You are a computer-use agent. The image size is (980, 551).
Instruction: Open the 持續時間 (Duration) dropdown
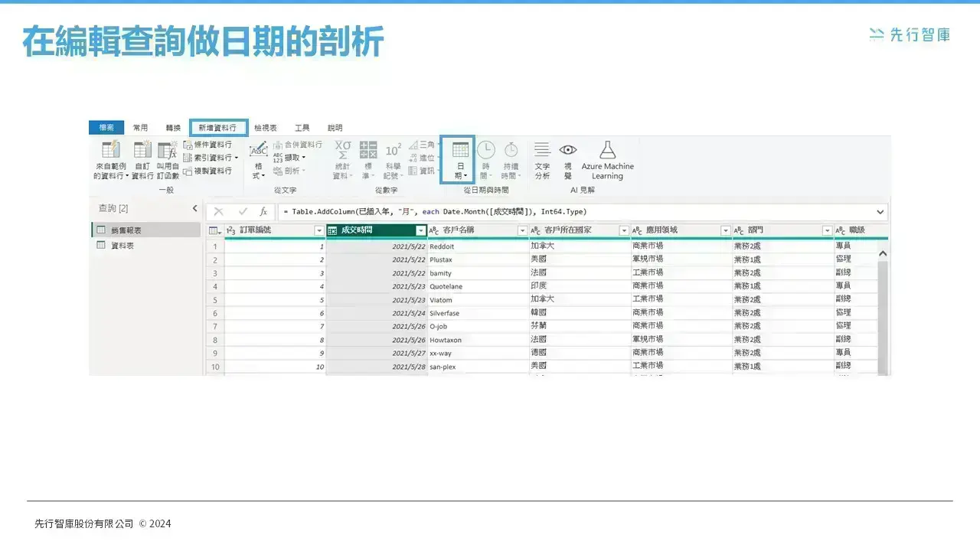point(510,161)
